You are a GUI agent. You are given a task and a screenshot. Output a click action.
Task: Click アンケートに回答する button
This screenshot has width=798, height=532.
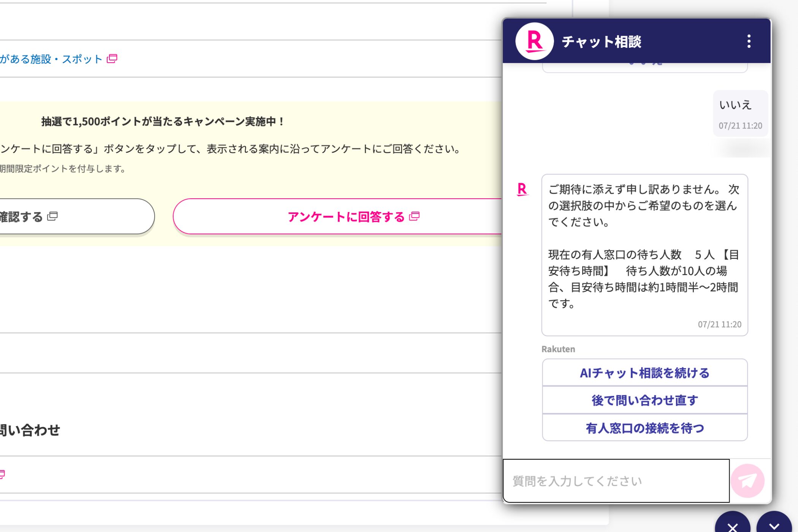pos(338,217)
